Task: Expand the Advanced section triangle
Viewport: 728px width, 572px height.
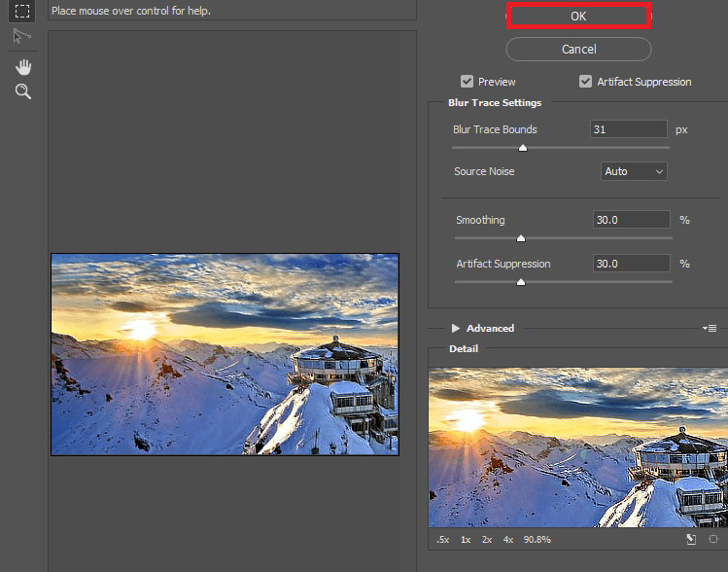Action: click(x=455, y=329)
